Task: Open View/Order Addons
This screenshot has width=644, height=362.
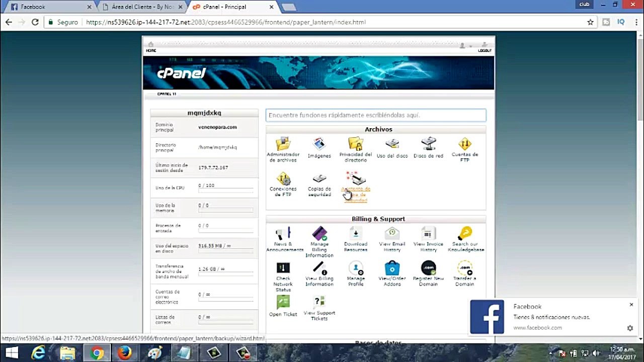Action: point(392,267)
